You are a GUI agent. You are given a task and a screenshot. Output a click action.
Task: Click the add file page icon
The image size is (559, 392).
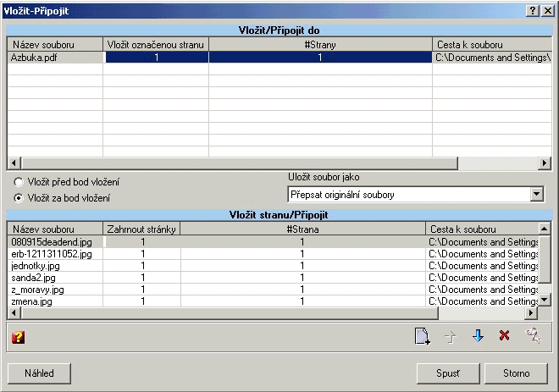[x=422, y=336]
